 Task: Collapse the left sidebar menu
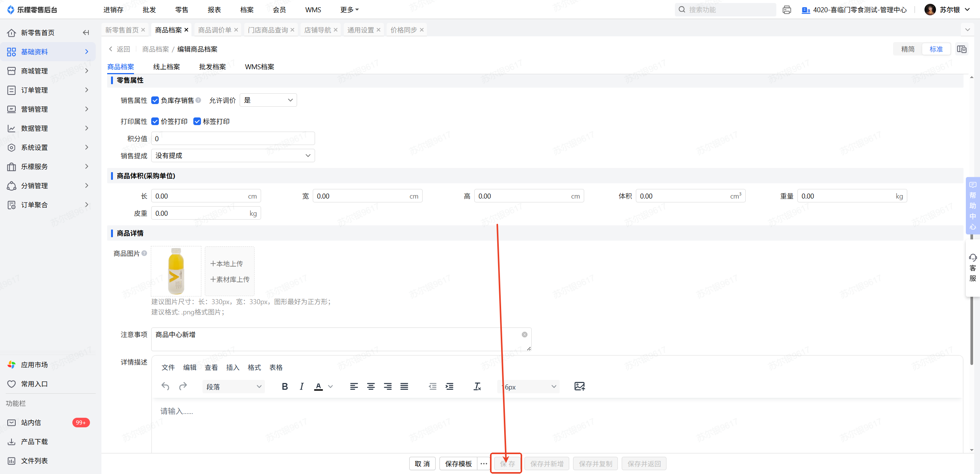tap(86, 33)
